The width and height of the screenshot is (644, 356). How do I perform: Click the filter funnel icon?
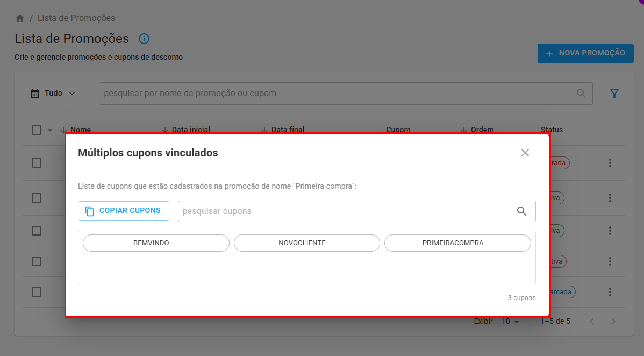point(614,93)
